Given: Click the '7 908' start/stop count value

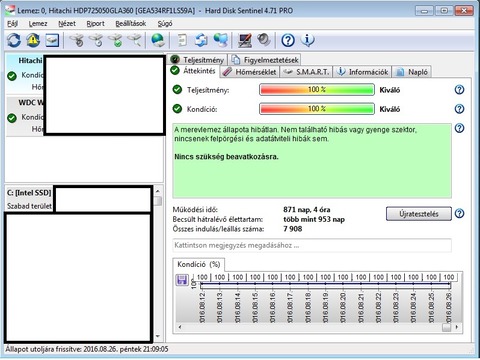Looking at the screenshot, I should click(293, 229).
